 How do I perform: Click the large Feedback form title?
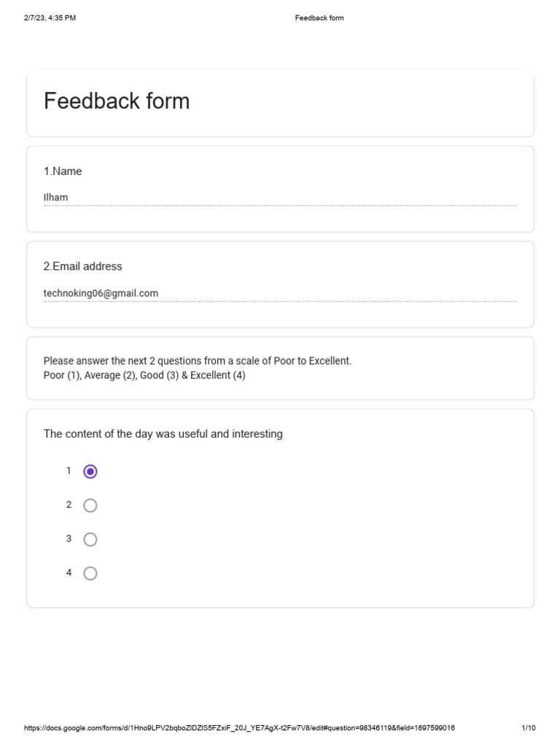tap(117, 101)
